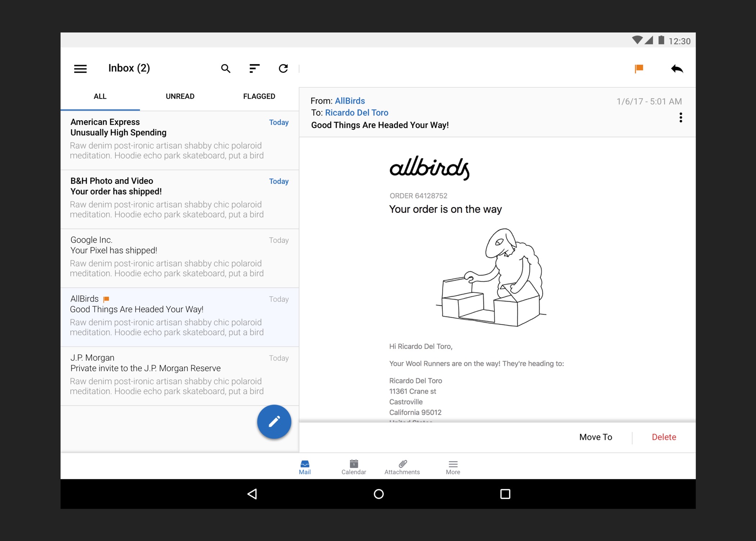The width and height of the screenshot is (756, 541).
Task: Tap the search magnifier icon
Action: pos(226,68)
